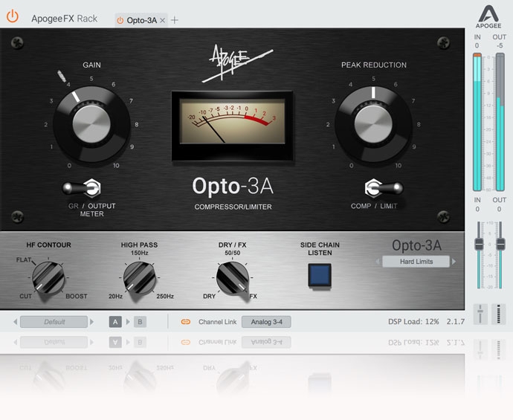Close the Opto-3A tab

click(x=163, y=20)
